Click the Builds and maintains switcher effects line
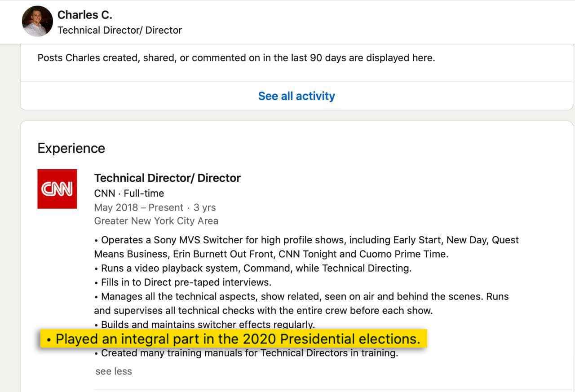Image resolution: width=575 pixels, height=392 pixels. [x=205, y=325]
